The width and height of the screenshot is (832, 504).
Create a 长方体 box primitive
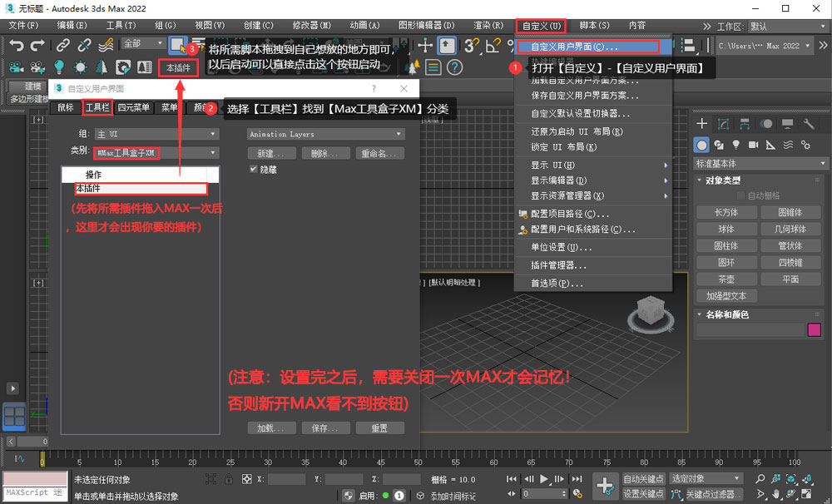(726, 213)
